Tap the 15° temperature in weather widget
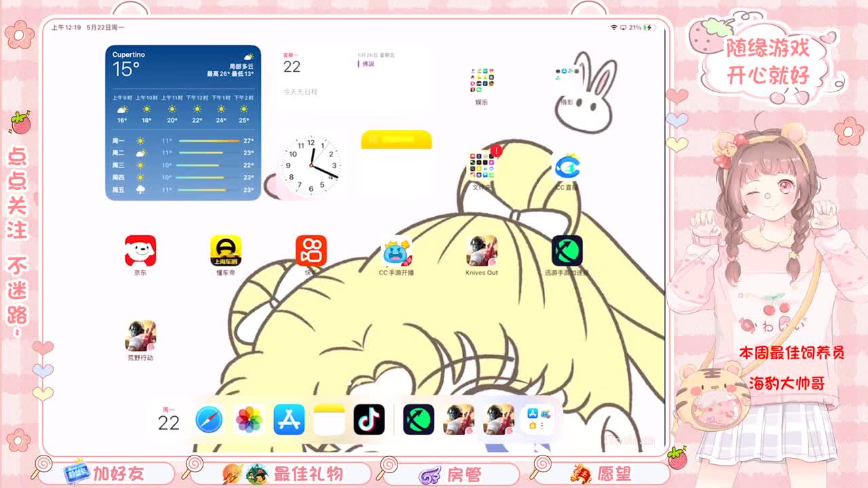Screen dimensions: 868x488 pos(126,68)
